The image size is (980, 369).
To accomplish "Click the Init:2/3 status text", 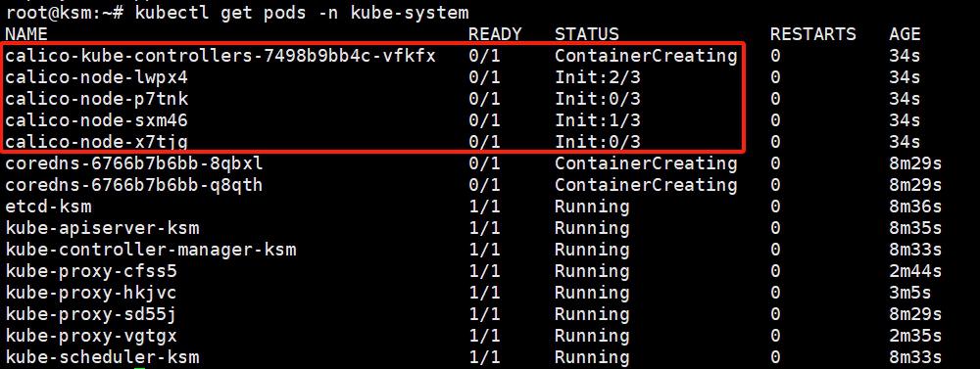I will (597, 78).
